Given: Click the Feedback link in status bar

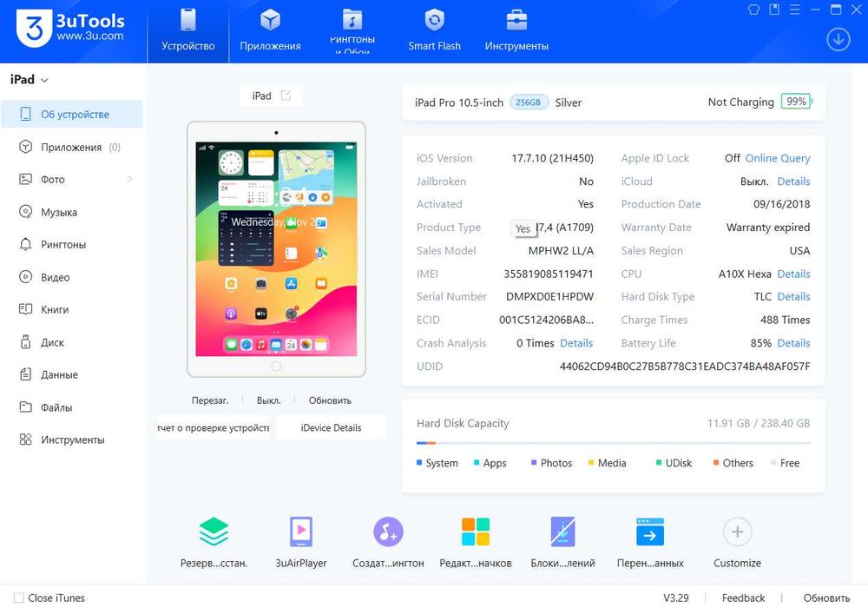Looking at the screenshot, I should tap(743, 598).
